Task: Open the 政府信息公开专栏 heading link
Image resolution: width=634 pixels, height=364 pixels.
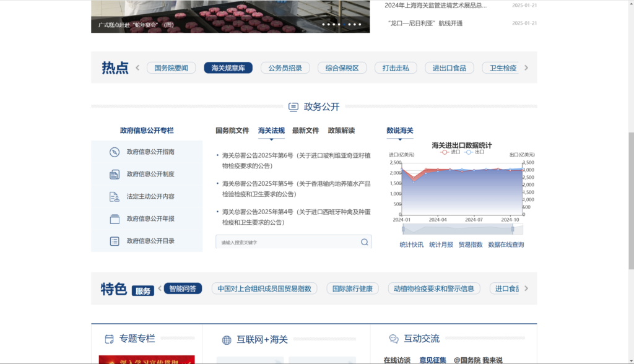Action: click(147, 130)
